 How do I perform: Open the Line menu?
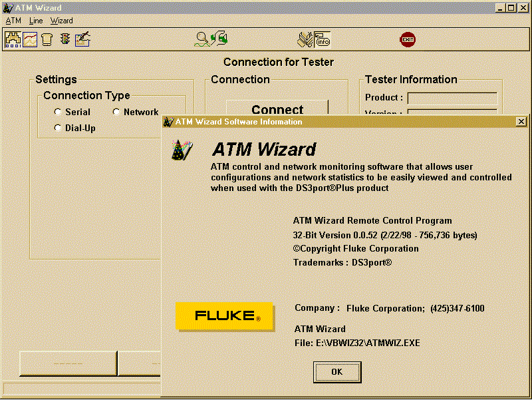click(x=36, y=21)
